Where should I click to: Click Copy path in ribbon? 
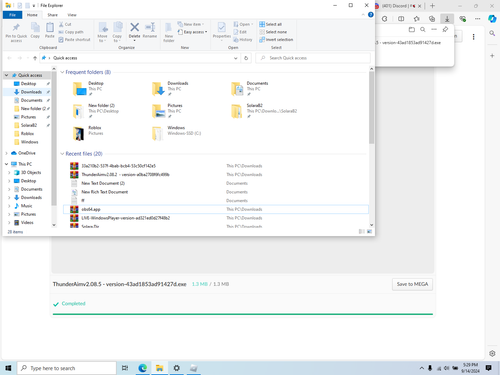(71, 32)
